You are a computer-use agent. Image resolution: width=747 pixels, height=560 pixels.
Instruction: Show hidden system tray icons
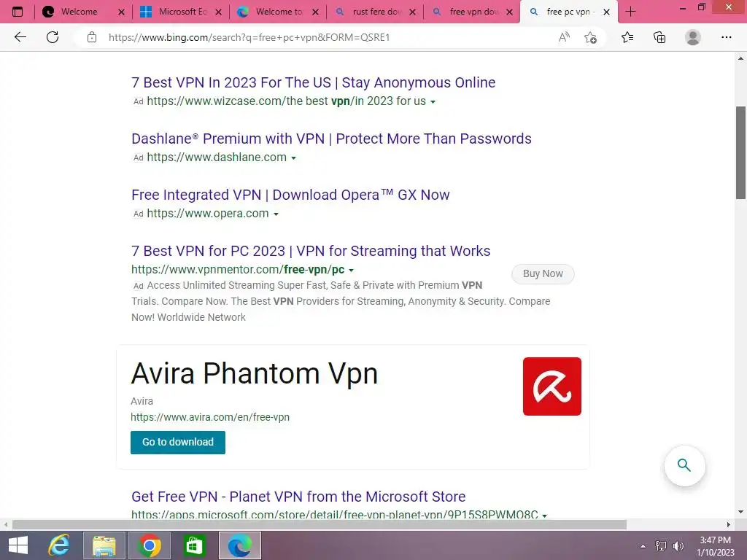point(643,546)
